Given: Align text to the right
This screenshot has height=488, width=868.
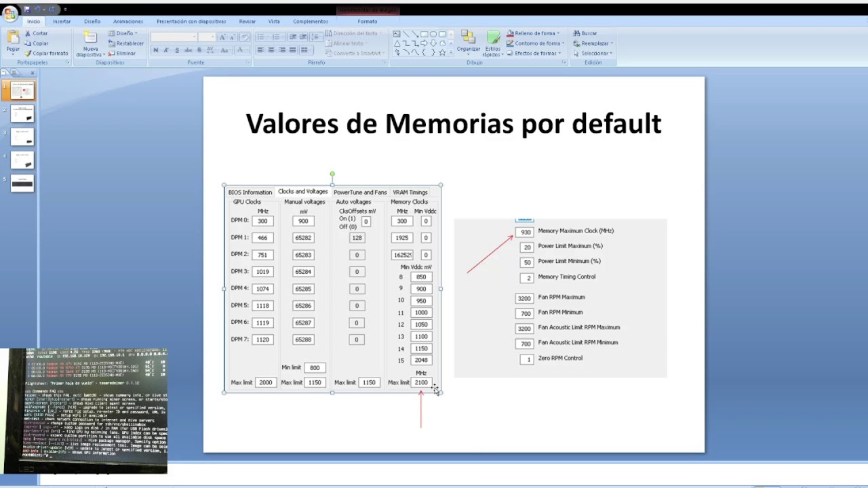Looking at the screenshot, I should click(282, 50).
